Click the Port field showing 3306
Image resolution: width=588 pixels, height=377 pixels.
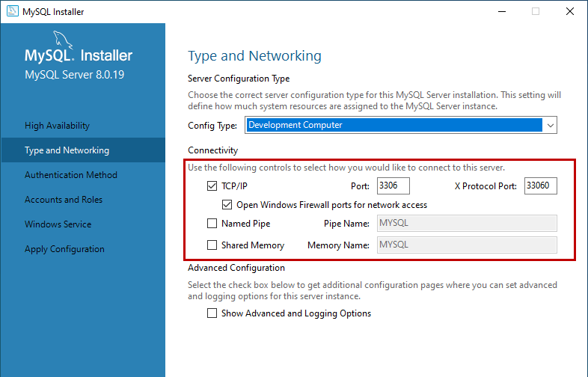tap(393, 186)
